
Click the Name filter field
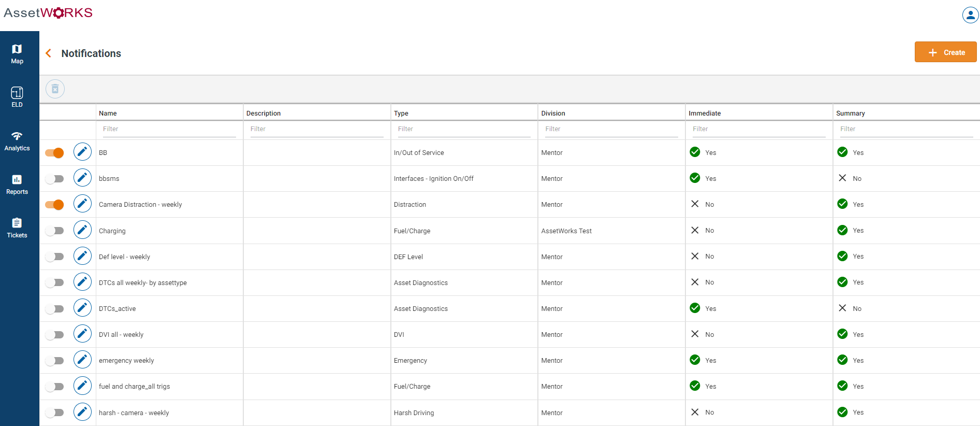(x=169, y=129)
